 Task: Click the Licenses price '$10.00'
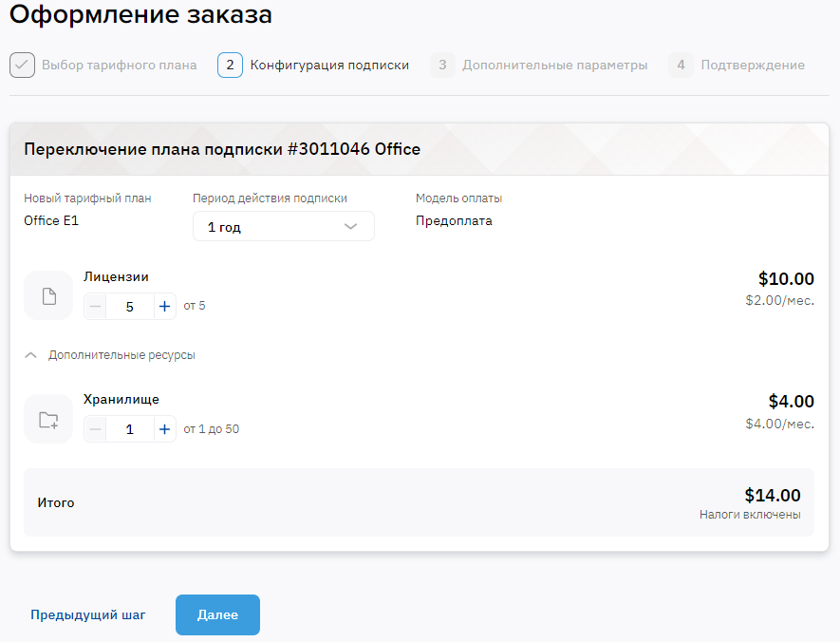point(786,278)
